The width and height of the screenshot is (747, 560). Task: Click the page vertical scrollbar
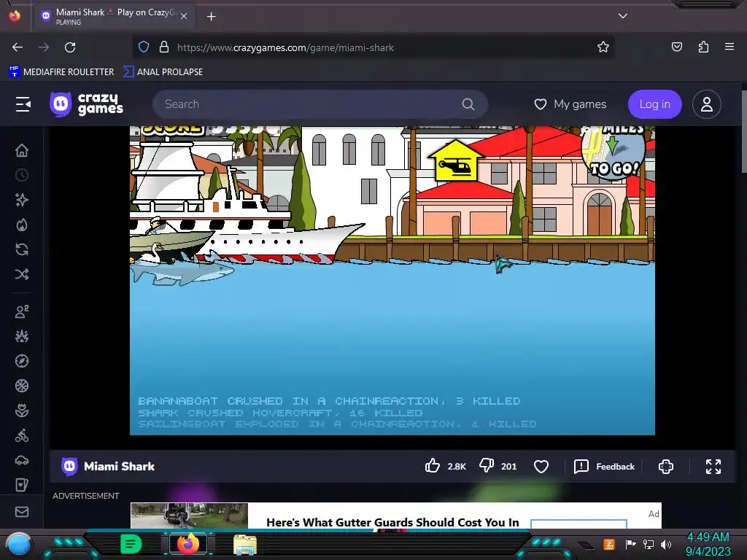click(x=743, y=133)
